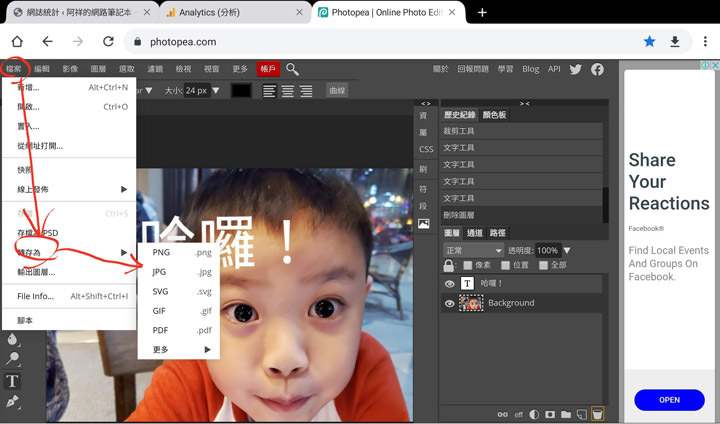Select the Type tool (T) in the toolbox

click(x=12, y=381)
